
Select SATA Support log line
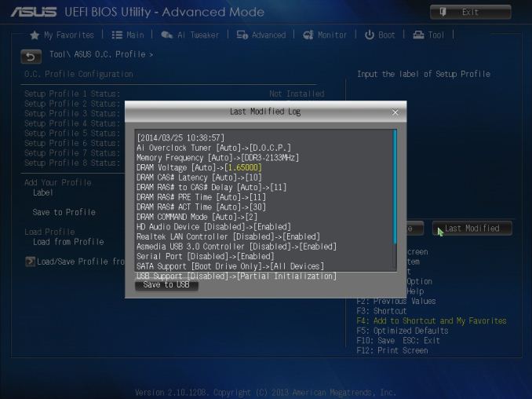click(x=230, y=266)
